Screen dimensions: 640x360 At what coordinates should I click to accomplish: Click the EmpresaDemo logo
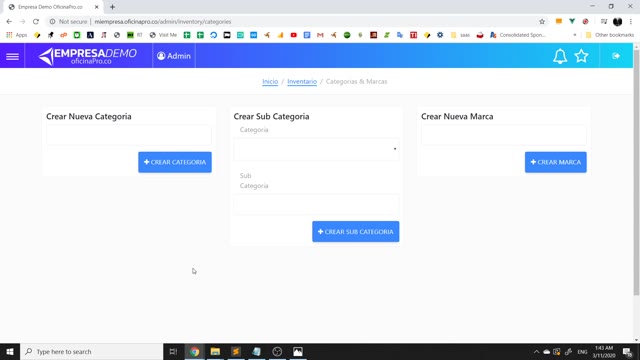[88, 56]
